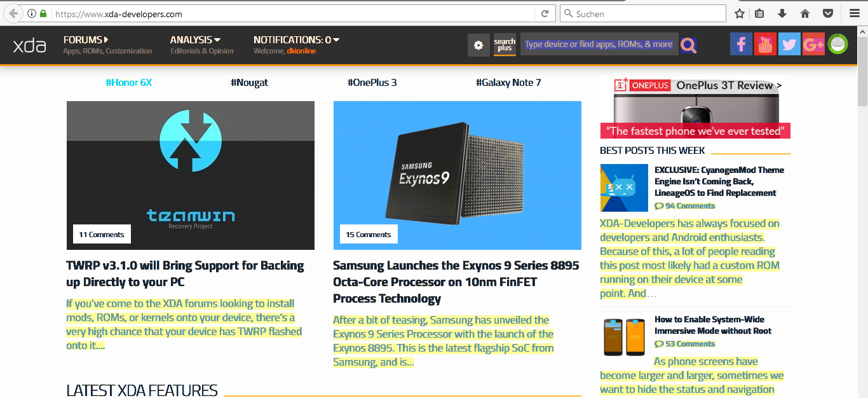Screen dimensions: 868x398
Task: Open XDA Twitter profile icon
Action: click(789, 45)
